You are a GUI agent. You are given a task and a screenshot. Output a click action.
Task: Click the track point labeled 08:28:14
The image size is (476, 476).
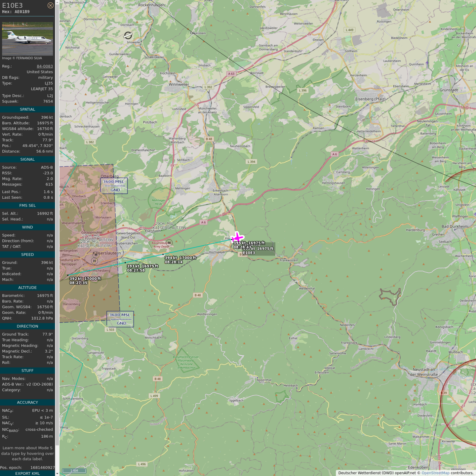coord(163,255)
